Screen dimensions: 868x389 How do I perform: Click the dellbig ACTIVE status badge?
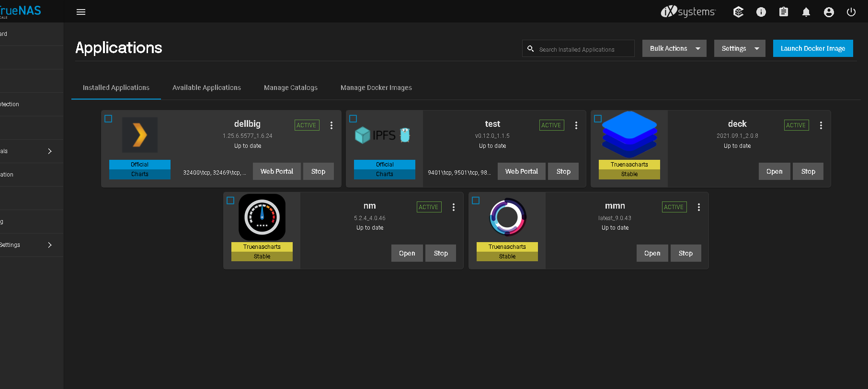click(x=307, y=125)
